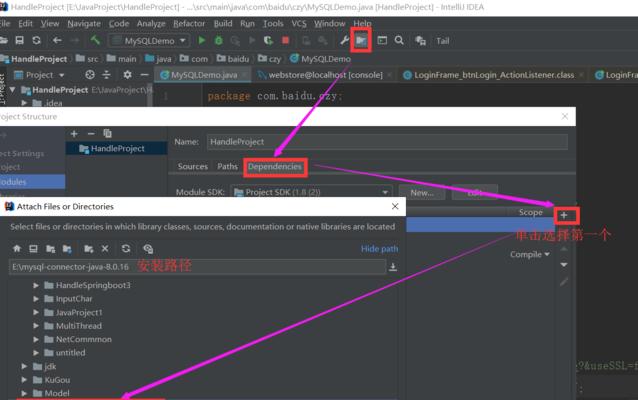Stop running process with red square
The width and height of the screenshot is (638, 400).
(286, 40)
